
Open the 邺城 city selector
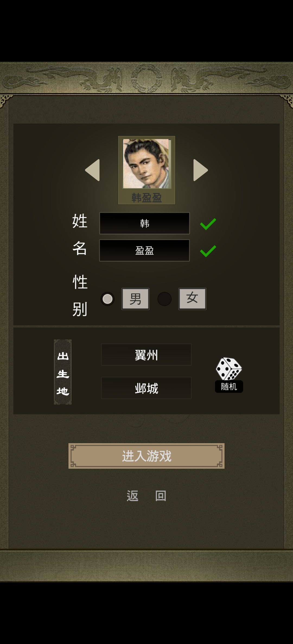[146, 388]
